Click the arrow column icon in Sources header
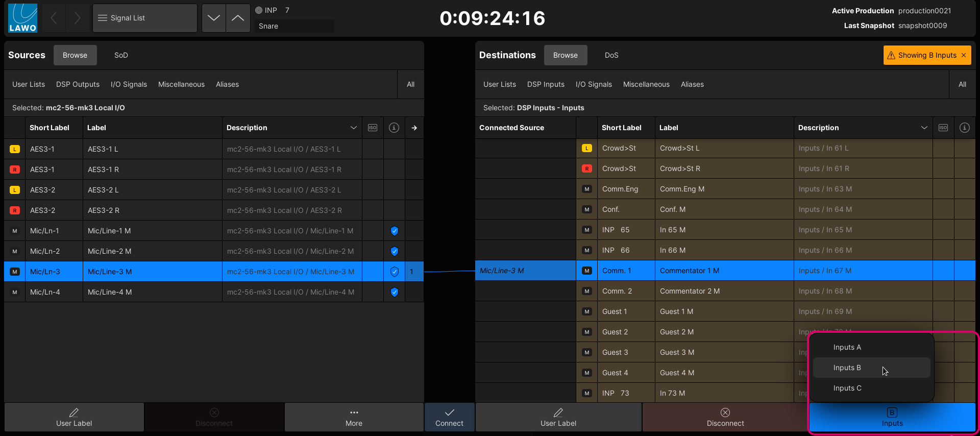The image size is (980, 436). pos(414,128)
